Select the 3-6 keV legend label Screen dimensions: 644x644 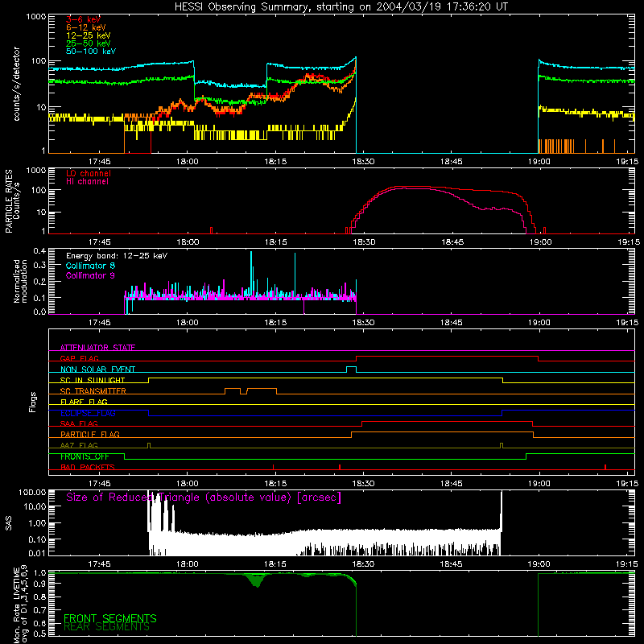(83, 19)
